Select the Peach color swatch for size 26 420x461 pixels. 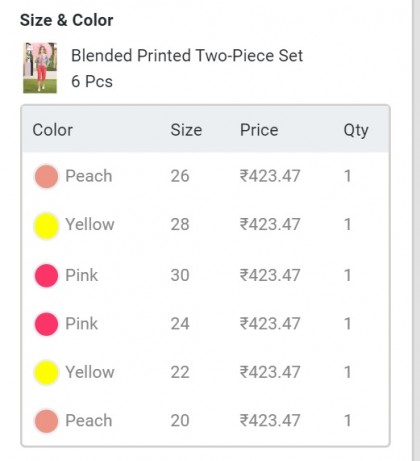pyautogui.click(x=46, y=176)
